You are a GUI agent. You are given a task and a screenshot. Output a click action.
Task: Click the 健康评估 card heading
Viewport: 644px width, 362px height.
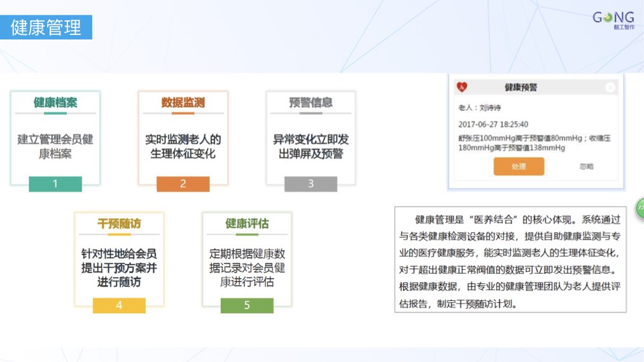247,224
